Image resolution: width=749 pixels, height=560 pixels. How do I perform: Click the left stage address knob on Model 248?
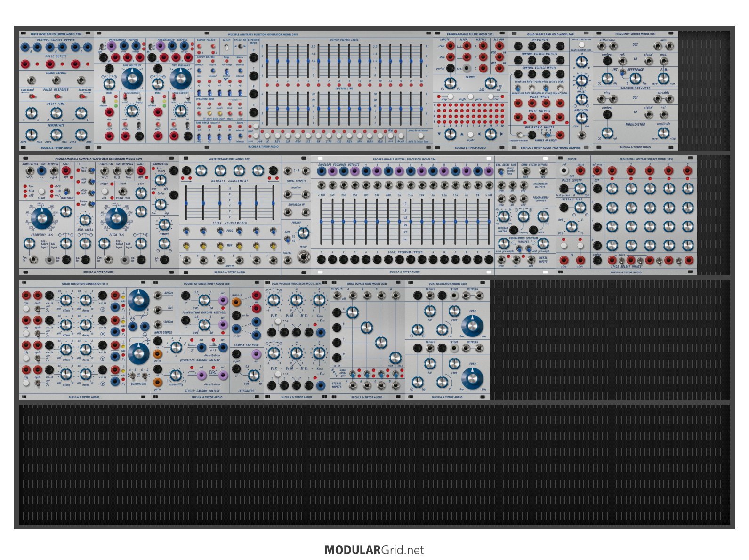(132, 111)
